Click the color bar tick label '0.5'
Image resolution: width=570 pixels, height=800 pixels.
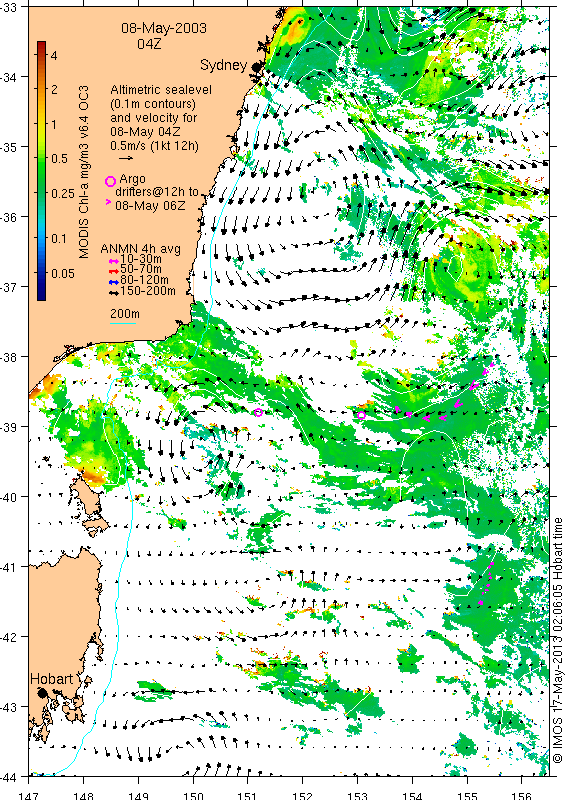coord(59,159)
